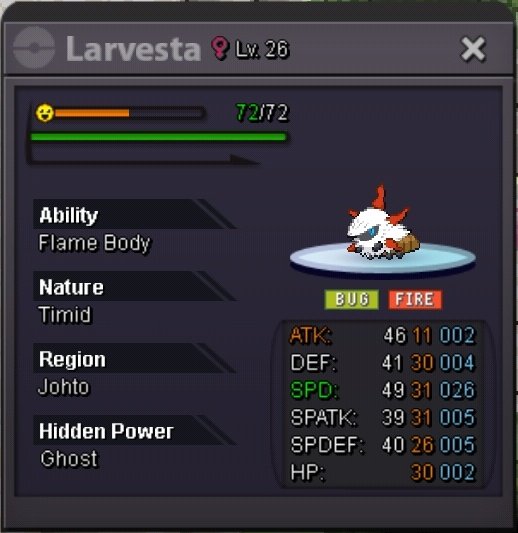The width and height of the screenshot is (518, 533).
Task: Click the 72/72 HP value text
Action: (262, 113)
